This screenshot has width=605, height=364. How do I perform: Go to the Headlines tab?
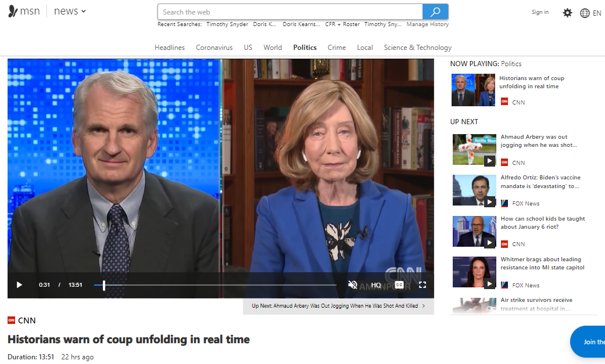click(x=170, y=48)
